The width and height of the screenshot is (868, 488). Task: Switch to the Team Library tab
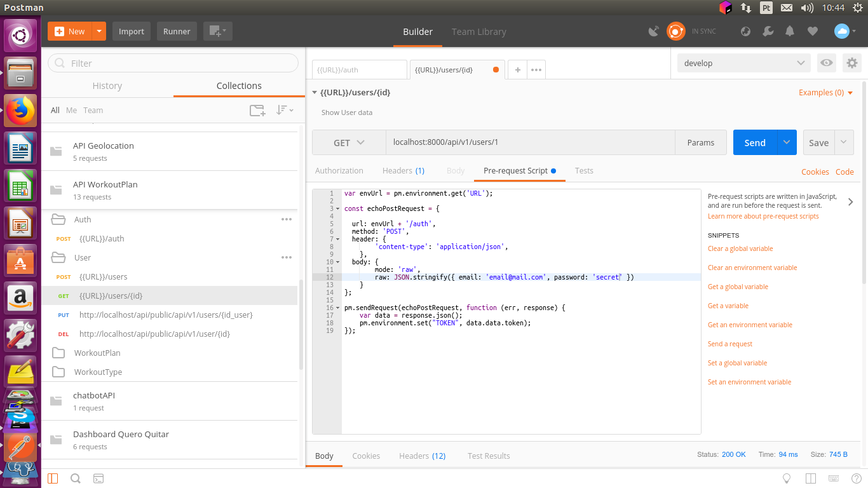click(x=479, y=31)
